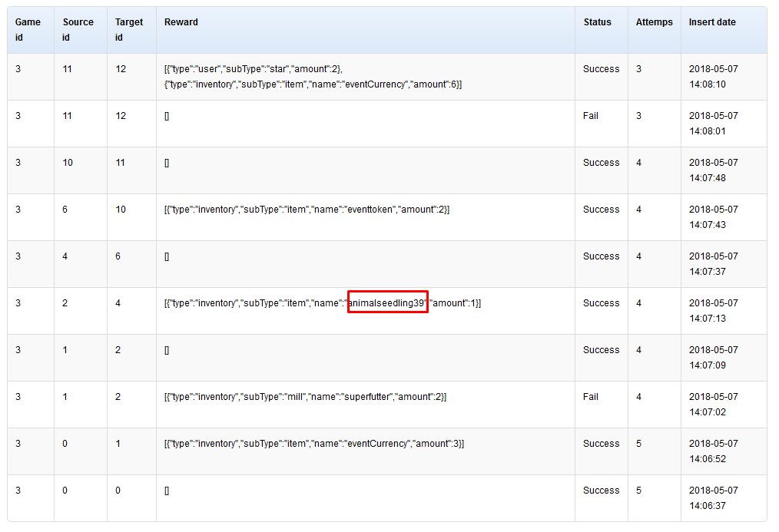Click the highlighted animalseedling39 text
779x532 pixels.
[x=387, y=303]
